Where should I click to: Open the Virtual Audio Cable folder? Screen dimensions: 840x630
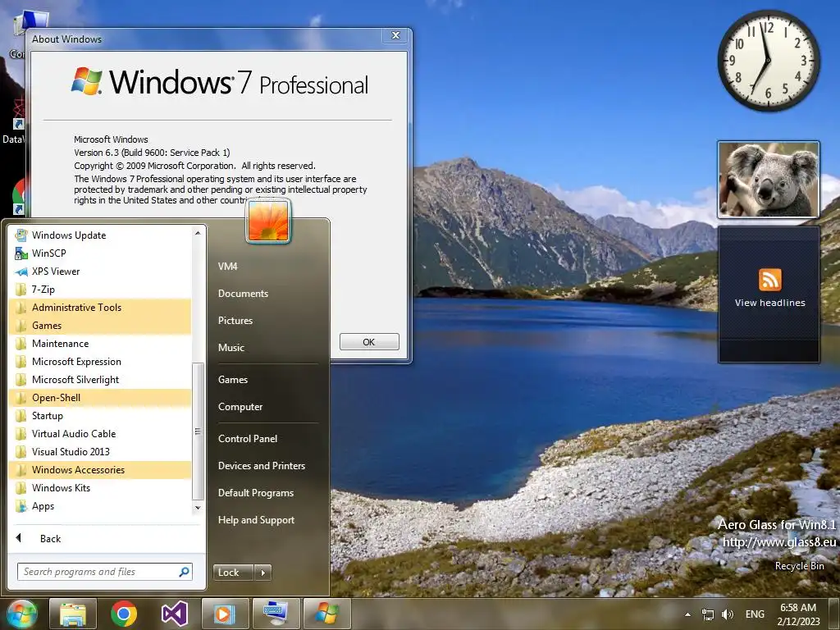click(99, 433)
